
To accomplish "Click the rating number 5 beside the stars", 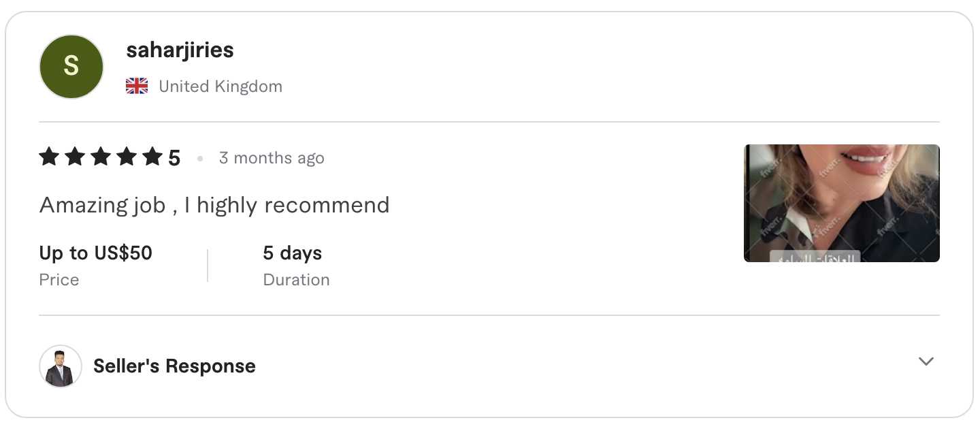I will coord(174,158).
